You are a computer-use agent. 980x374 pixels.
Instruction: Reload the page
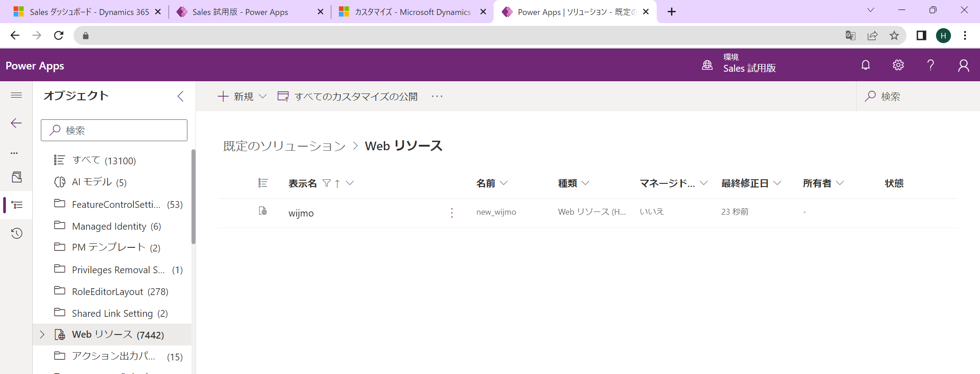point(59,35)
